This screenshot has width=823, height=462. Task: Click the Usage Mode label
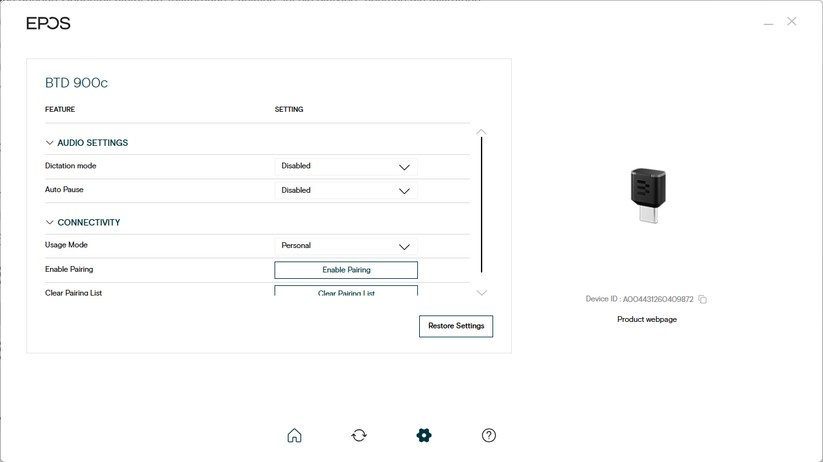66,245
